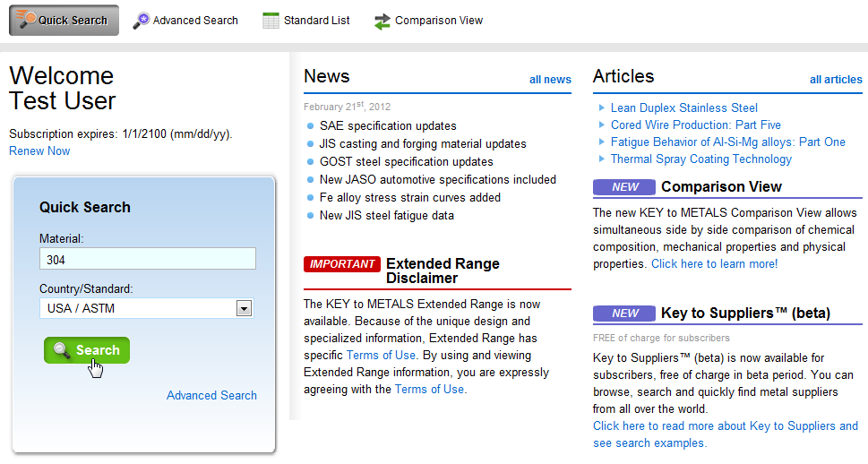Click the Standard List table icon
The width and height of the screenshot is (868, 464).
(271, 21)
